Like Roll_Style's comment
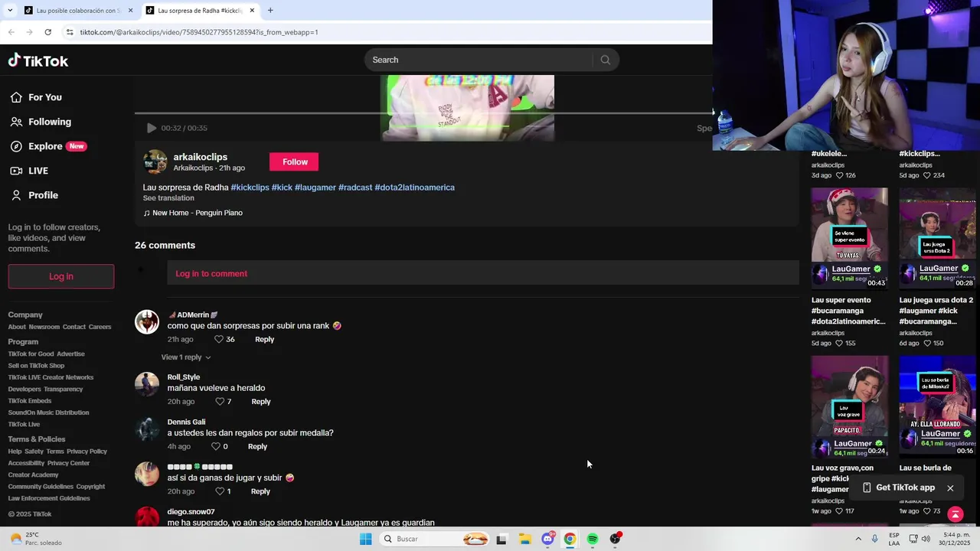Image resolution: width=980 pixels, height=551 pixels. click(220, 401)
